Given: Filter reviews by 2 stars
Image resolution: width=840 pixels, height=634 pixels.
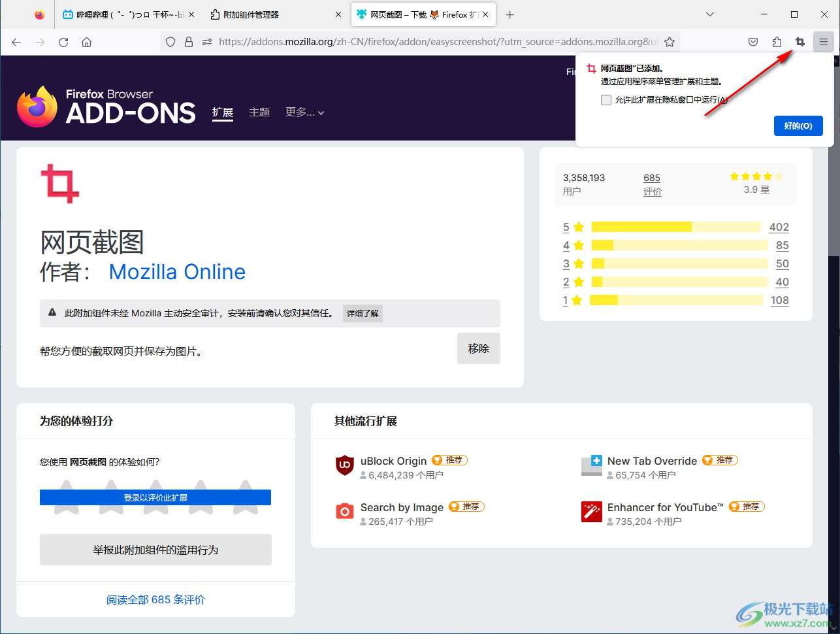Looking at the screenshot, I should [573, 282].
